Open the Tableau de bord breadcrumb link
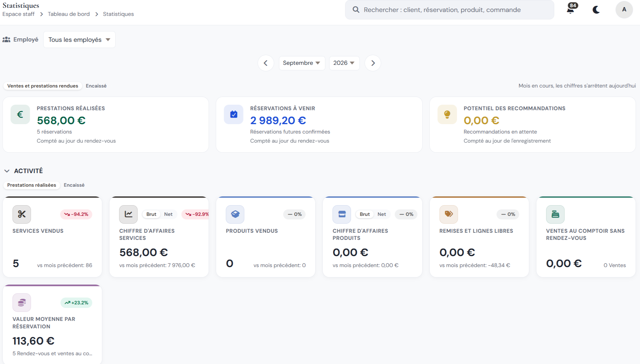This screenshot has height=364, width=640. [69, 14]
